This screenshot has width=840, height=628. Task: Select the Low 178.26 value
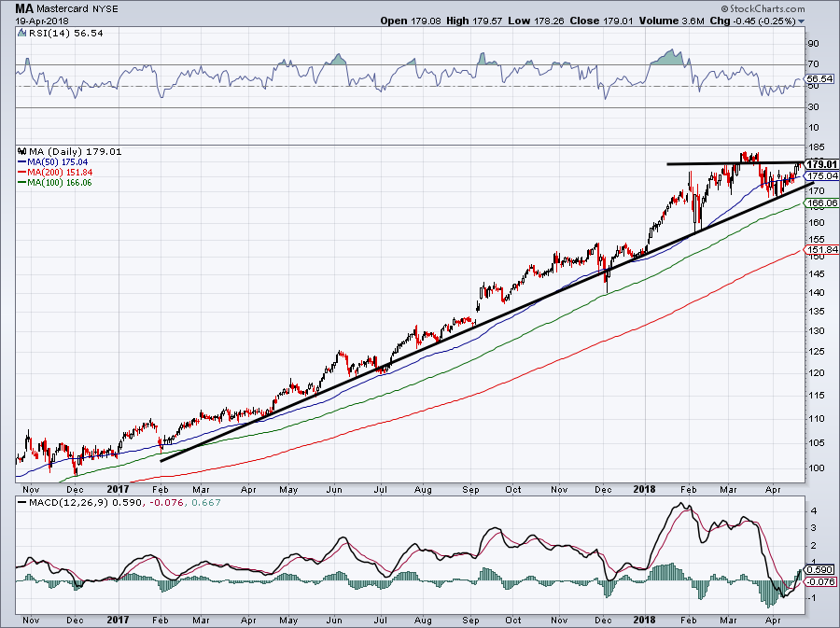click(535, 21)
